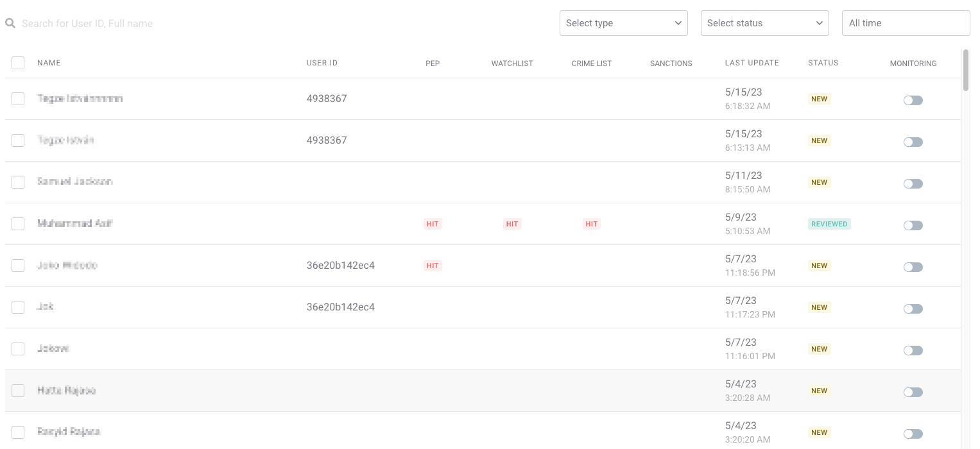Open the All time date filter
The width and height of the screenshot is (980, 449).
[905, 23]
